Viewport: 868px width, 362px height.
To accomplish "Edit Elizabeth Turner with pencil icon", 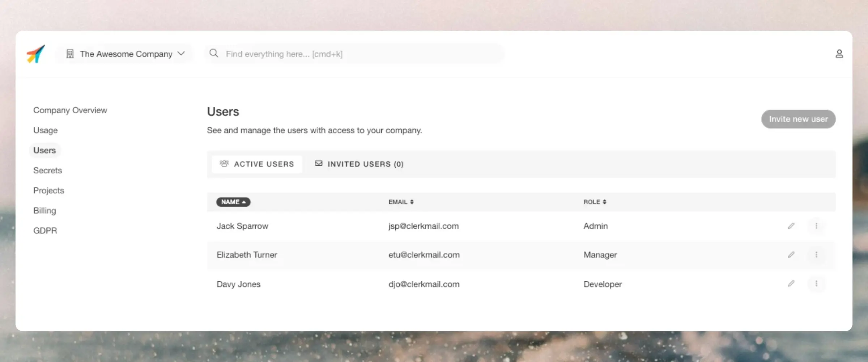I will (x=791, y=255).
